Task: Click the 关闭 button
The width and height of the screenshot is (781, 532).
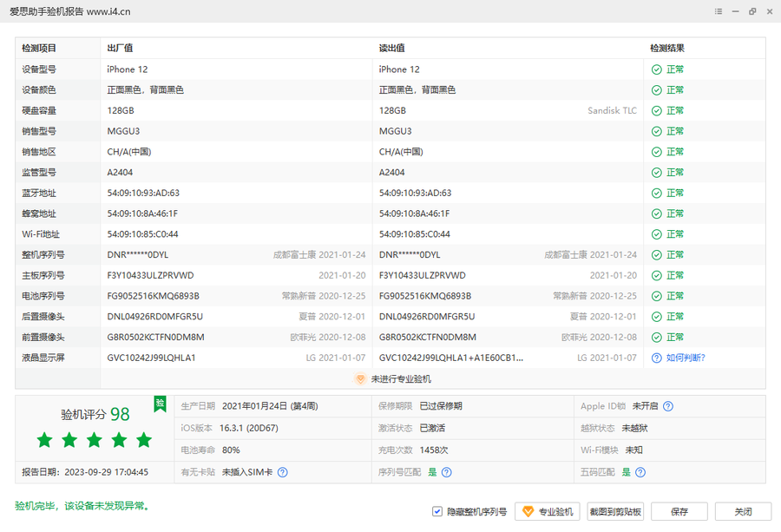Action: [x=743, y=511]
